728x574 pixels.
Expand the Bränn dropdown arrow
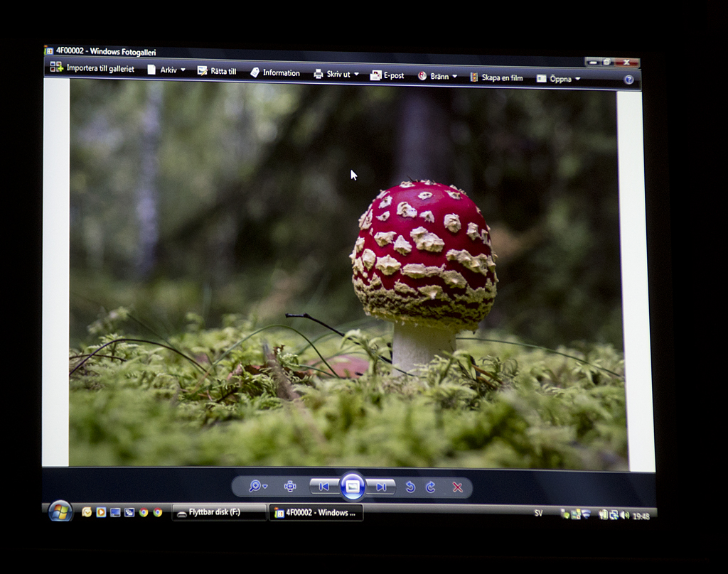[454, 77]
